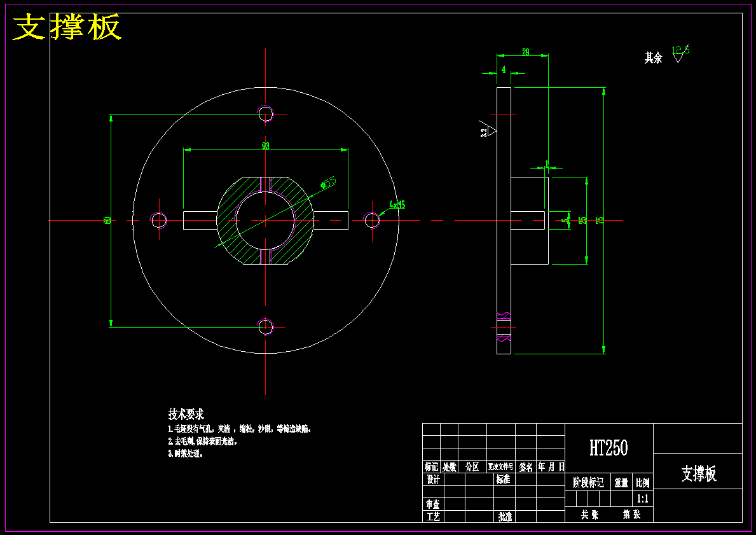Click the 标准 label in title block
The height and width of the screenshot is (535, 756).
504,480
